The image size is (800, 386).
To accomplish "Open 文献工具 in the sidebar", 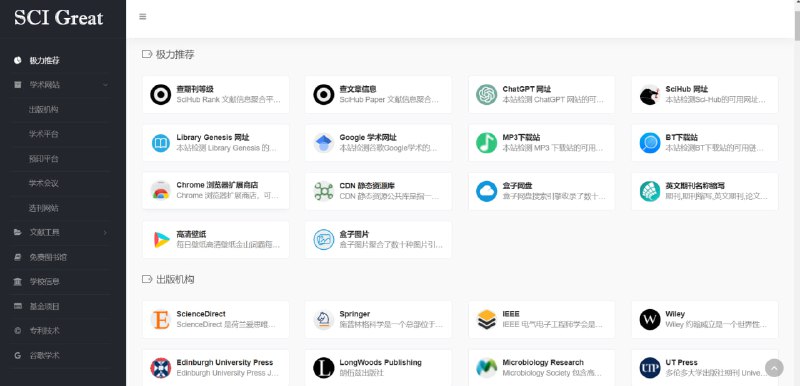I will (44, 233).
